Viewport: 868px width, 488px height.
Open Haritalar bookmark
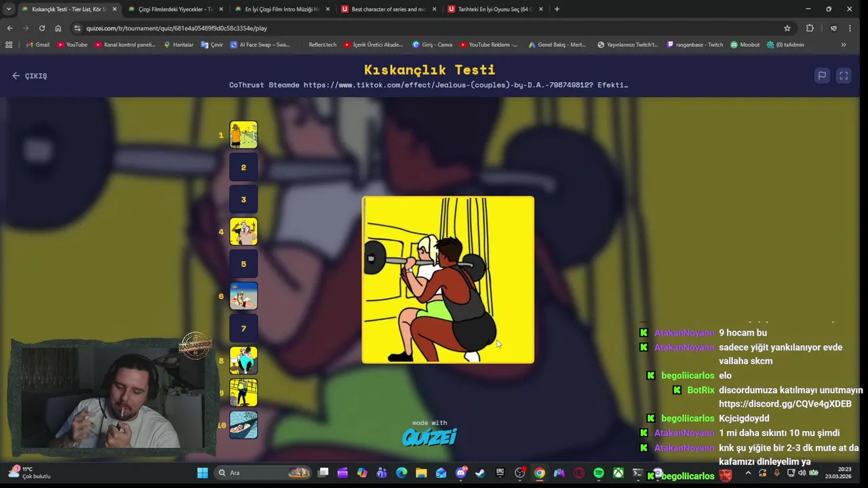click(178, 45)
